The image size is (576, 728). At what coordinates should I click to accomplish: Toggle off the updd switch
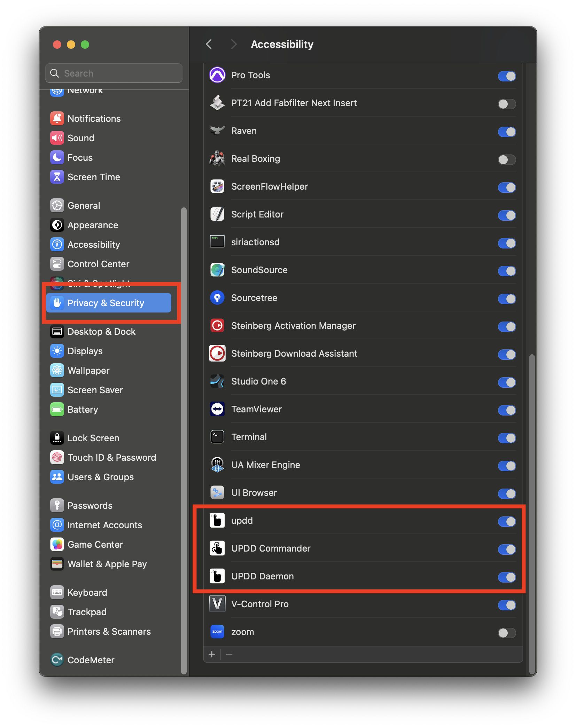[x=507, y=521]
